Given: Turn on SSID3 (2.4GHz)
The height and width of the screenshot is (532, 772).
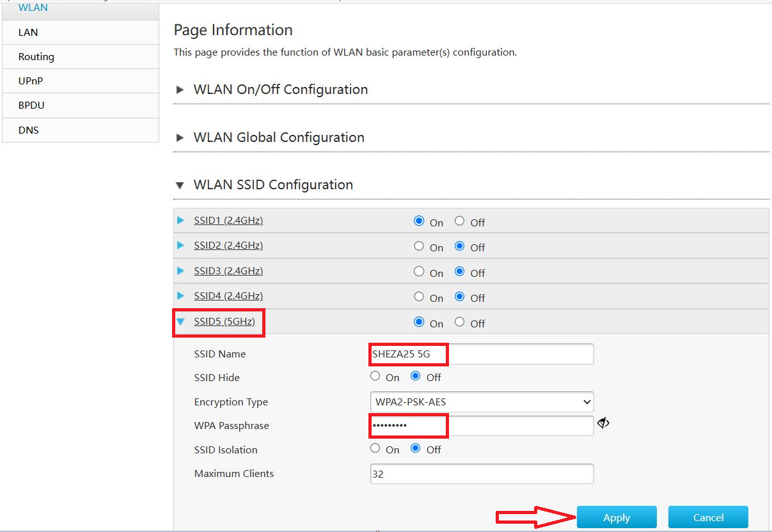Looking at the screenshot, I should coord(418,270).
